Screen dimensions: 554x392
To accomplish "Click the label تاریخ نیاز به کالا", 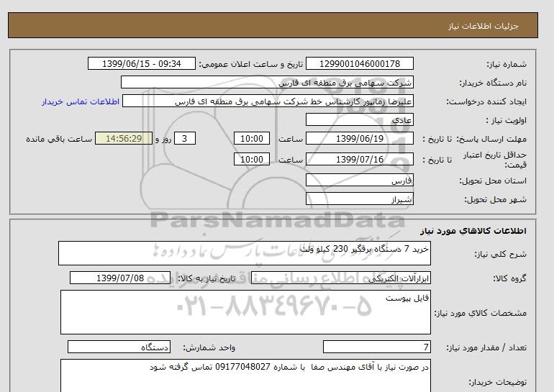I will click(x=206, y=278).
